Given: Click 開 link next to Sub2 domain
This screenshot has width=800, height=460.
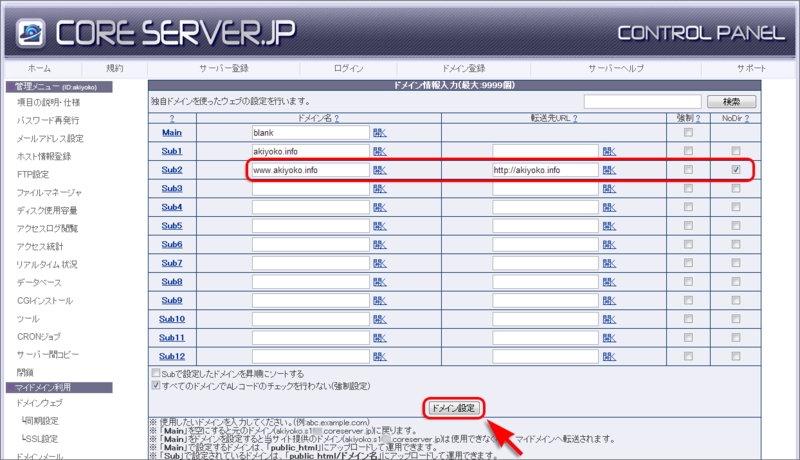Looking at the screenshot, I should 380,170.
